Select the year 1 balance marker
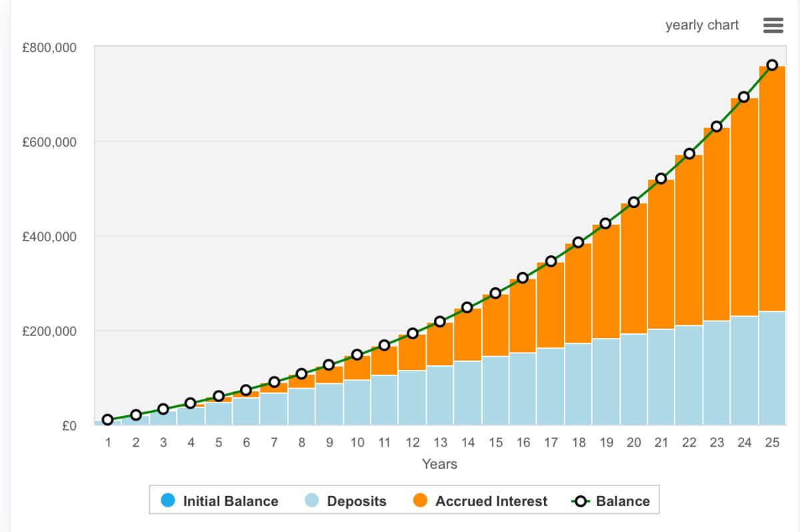 point(107,419)
